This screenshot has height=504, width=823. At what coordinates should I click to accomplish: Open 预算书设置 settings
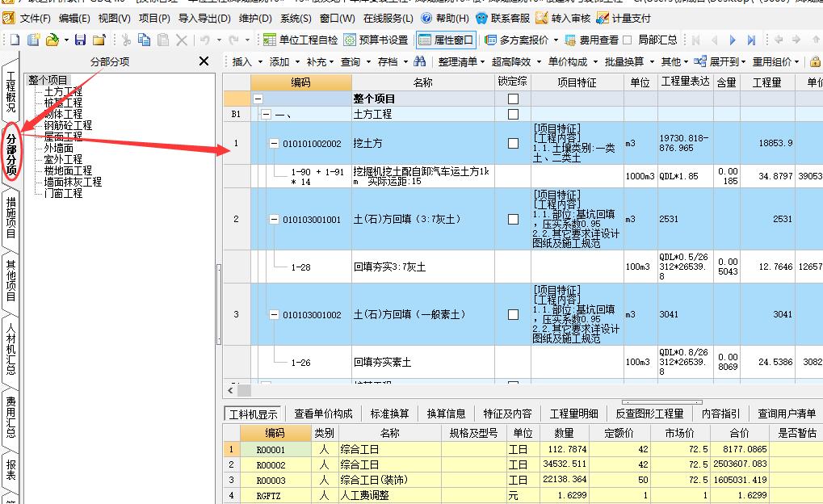(376, 40)
